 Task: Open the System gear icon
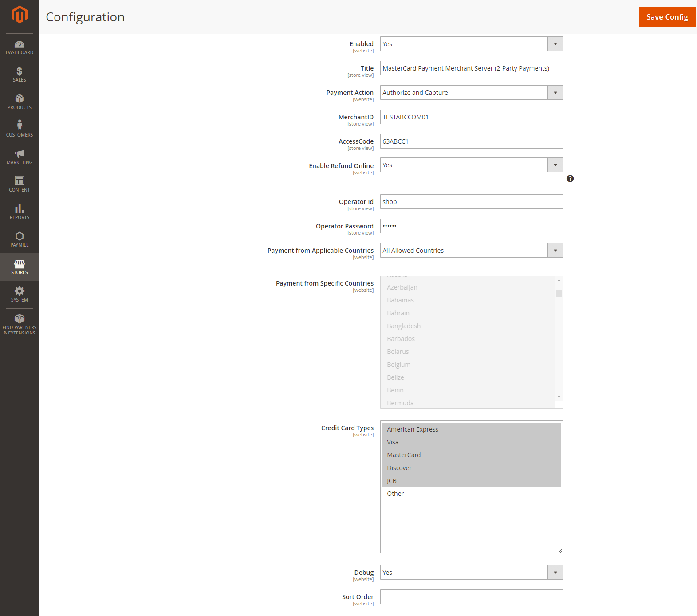(20, 291)
